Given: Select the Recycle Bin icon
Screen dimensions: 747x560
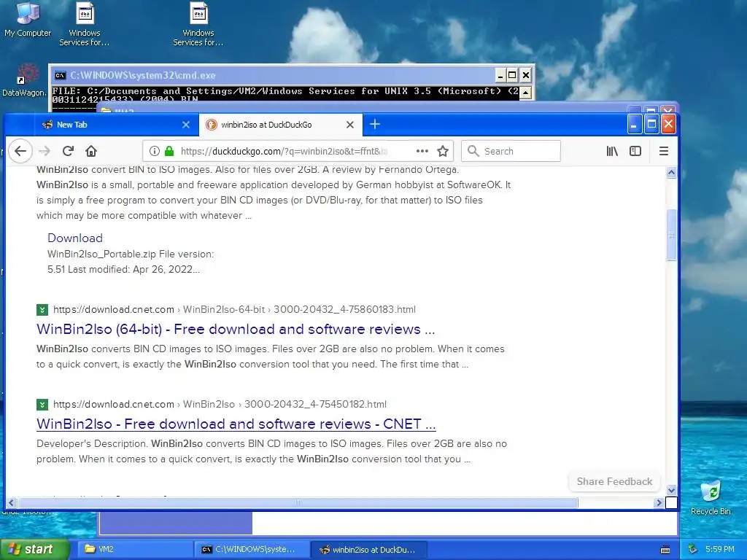Looking at the screenshot, I should tap(711, 498).
